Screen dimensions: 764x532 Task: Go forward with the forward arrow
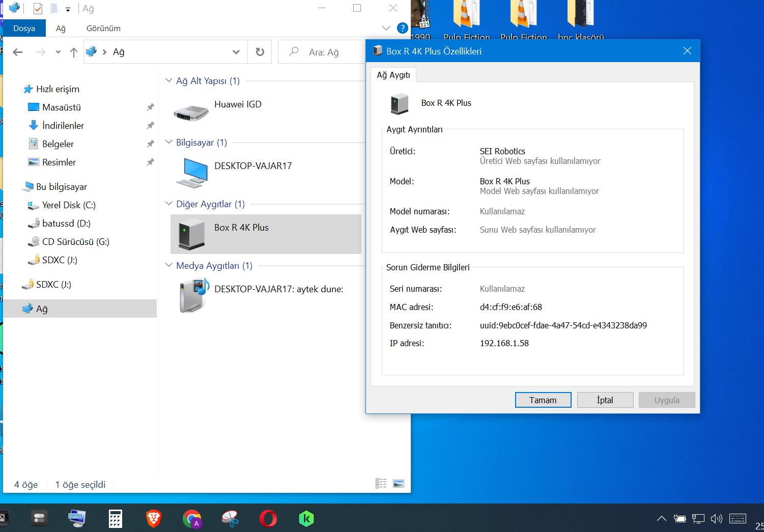(x=41, y=52)
